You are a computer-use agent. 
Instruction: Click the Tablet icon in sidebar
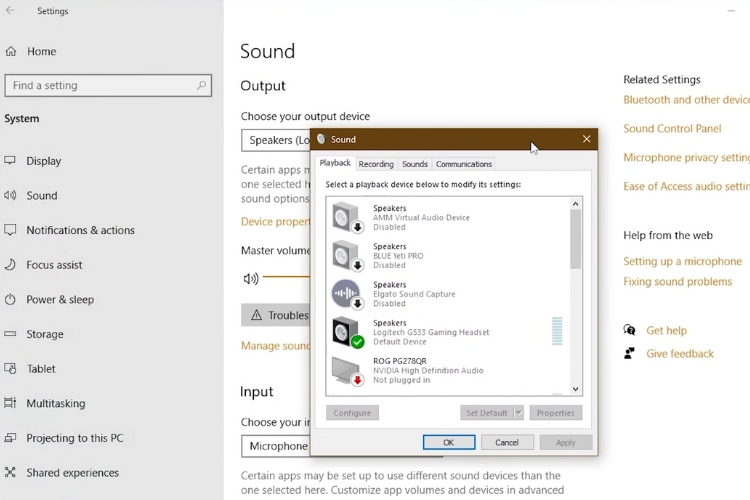[10, 368]
